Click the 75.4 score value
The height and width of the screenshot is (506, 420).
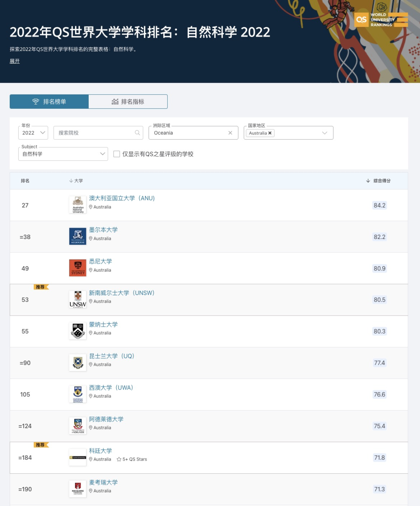coord(380,426)
